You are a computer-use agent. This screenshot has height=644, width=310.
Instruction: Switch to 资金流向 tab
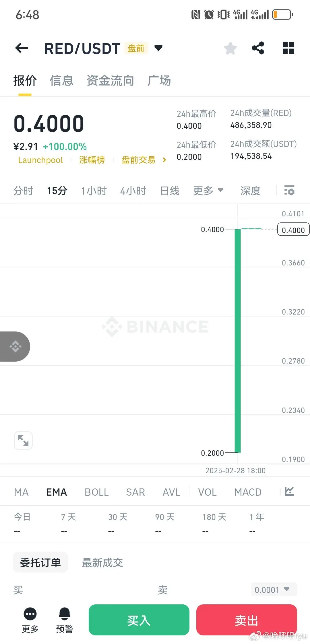pyautogui.click(x=110, y=81)
